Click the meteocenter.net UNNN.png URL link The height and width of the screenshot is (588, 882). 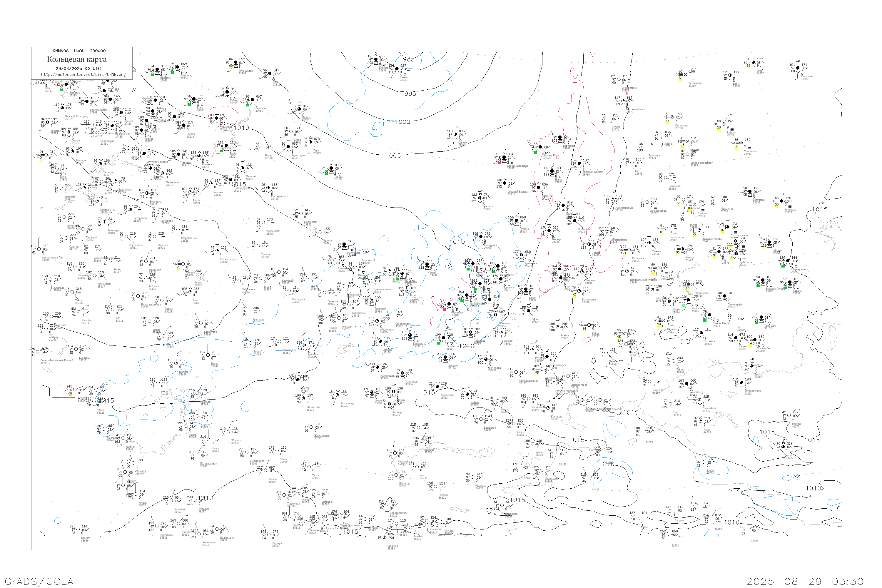point(83,75)
